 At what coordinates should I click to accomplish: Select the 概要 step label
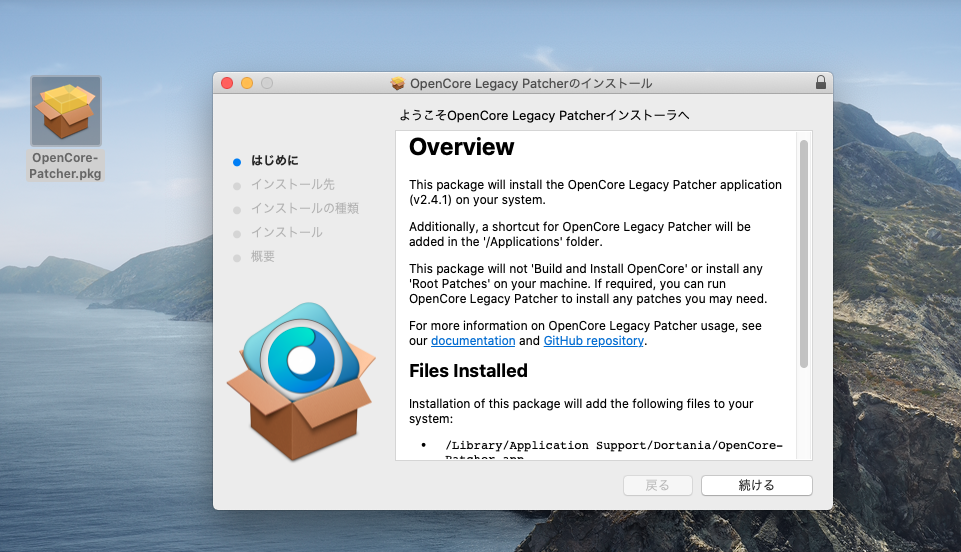[x=262, y=256]
